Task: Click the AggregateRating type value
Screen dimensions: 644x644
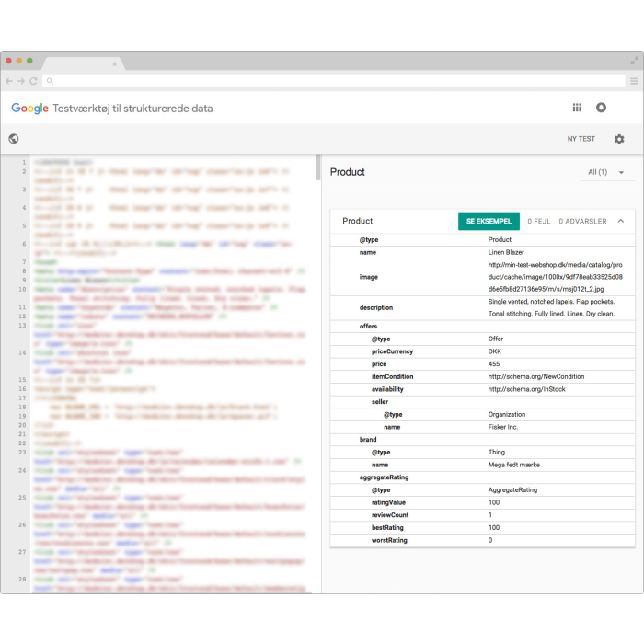Action: [x=512, y=490]
